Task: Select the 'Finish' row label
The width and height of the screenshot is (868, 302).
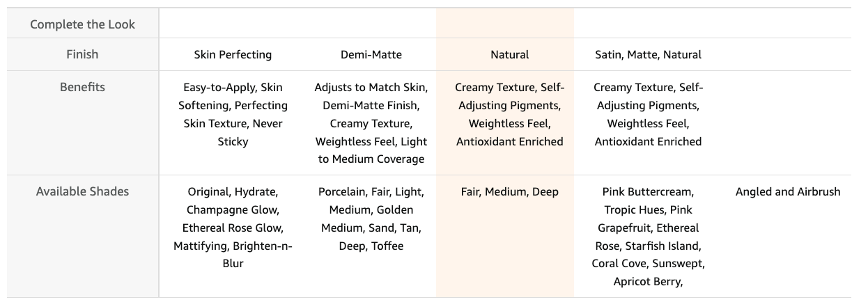Action: click(82, 54)
